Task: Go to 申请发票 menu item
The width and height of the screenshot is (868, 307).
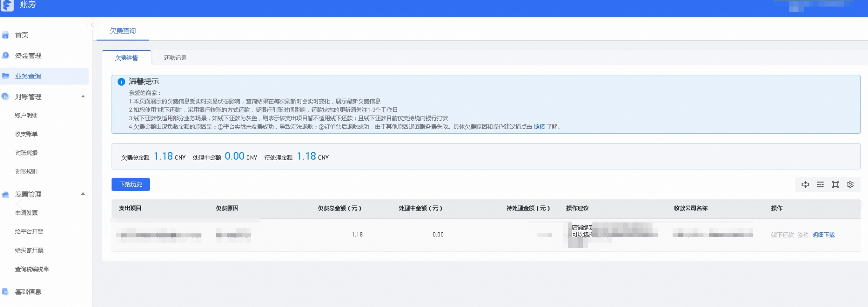Action: tap(26, 213)
